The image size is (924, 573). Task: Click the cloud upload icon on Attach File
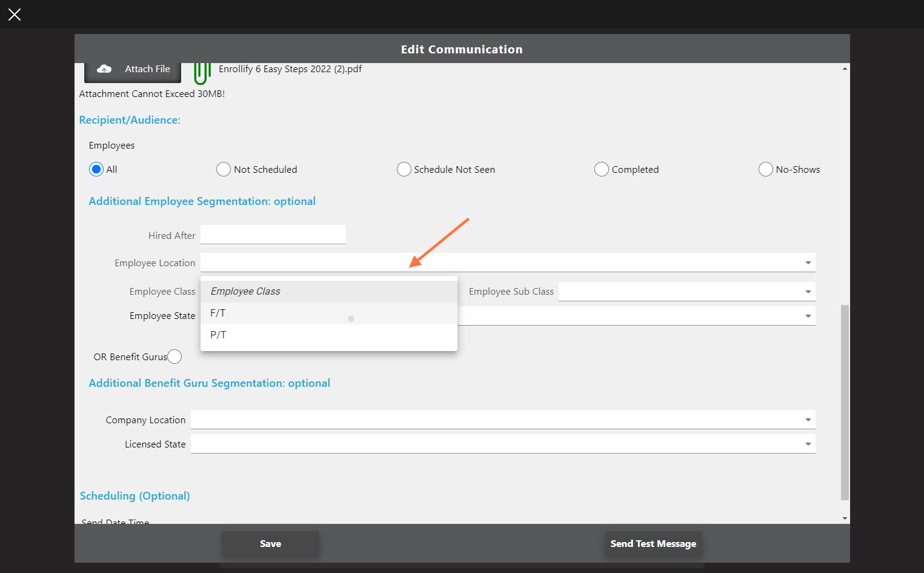104,69
